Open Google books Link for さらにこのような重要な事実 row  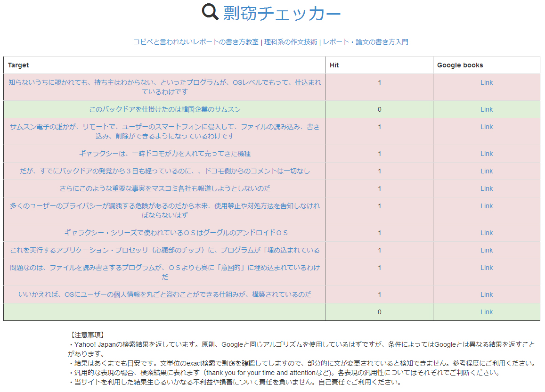486,188
